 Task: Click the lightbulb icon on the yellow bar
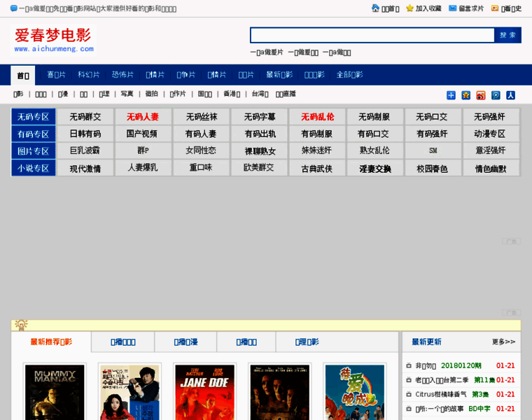tap(21, 325)
